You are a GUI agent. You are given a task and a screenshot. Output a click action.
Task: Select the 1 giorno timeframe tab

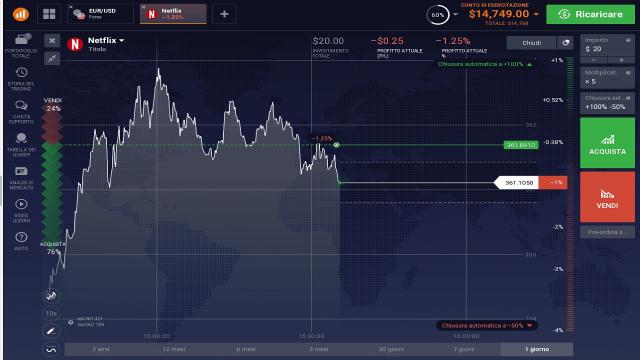[537, 349]
